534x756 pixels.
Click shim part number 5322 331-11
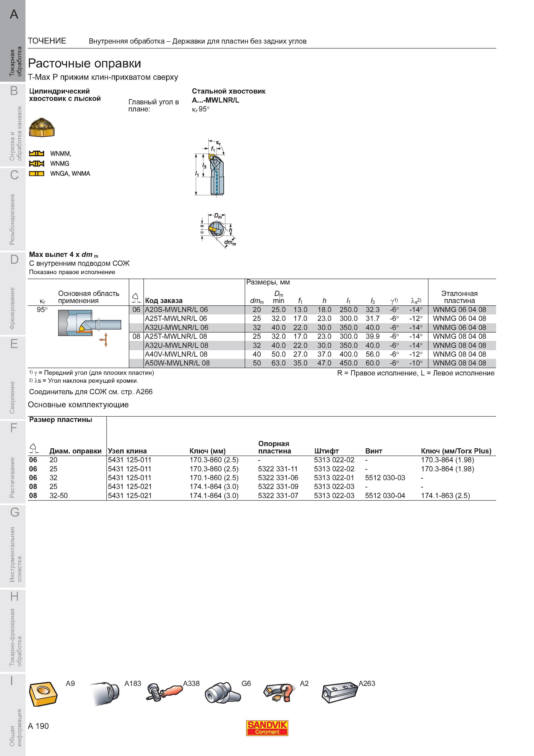(278, 469)
